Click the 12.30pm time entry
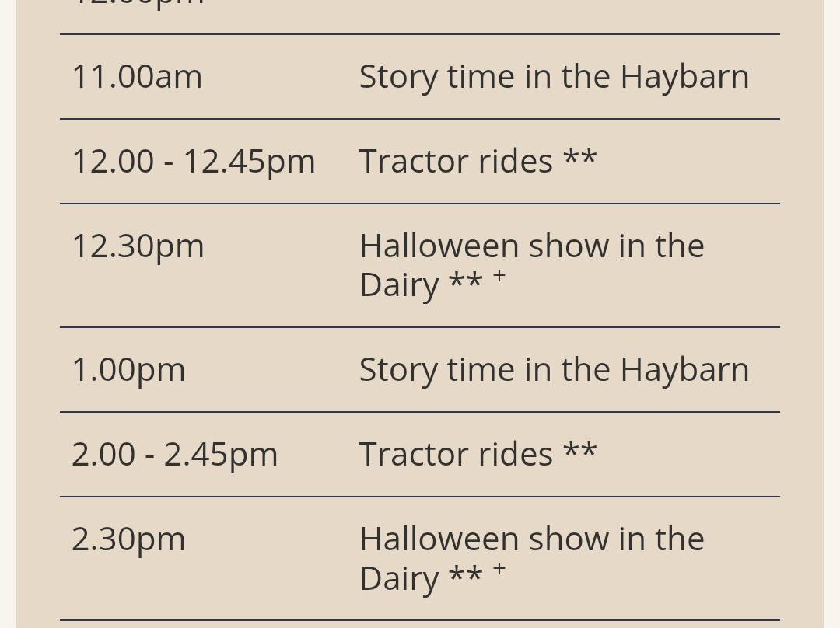 point(138,246)
